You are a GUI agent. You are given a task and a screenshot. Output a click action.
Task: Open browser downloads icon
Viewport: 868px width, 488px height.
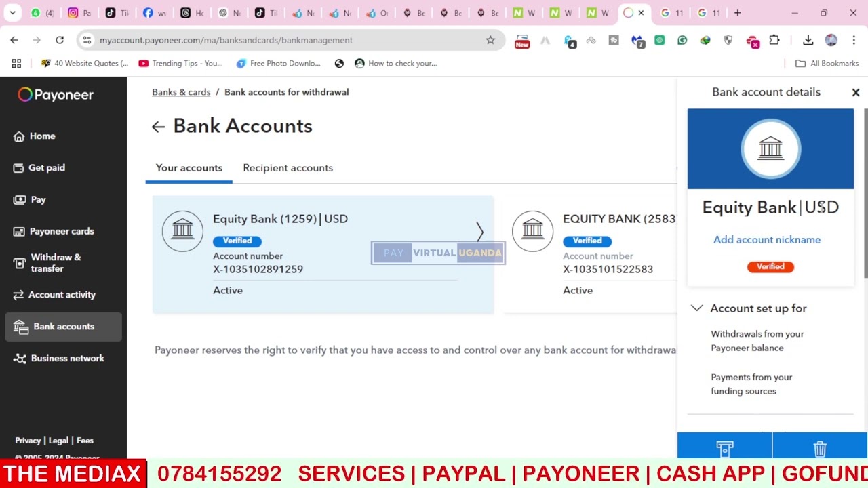pyautogui.click(x=808, y=40)
